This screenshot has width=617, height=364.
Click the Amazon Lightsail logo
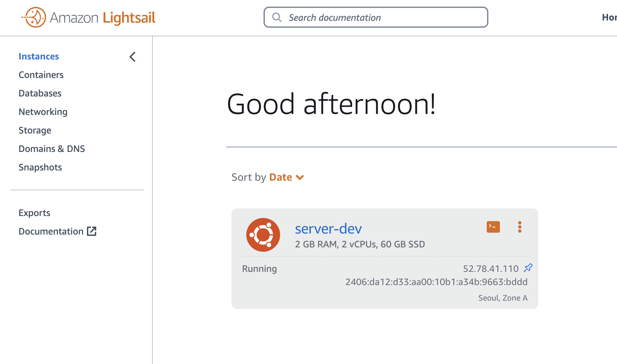click(x=88, y=17)
